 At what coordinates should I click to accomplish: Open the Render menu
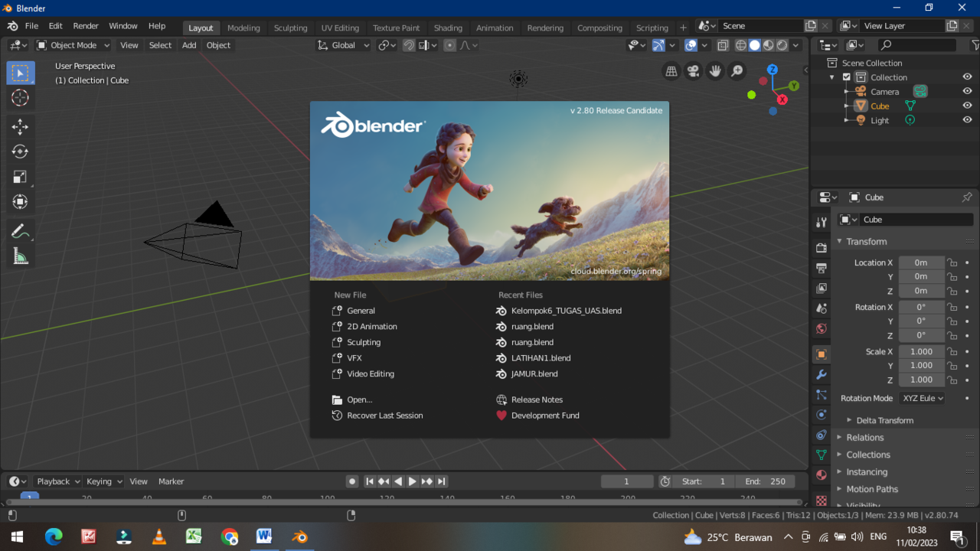tap(86, 26)
